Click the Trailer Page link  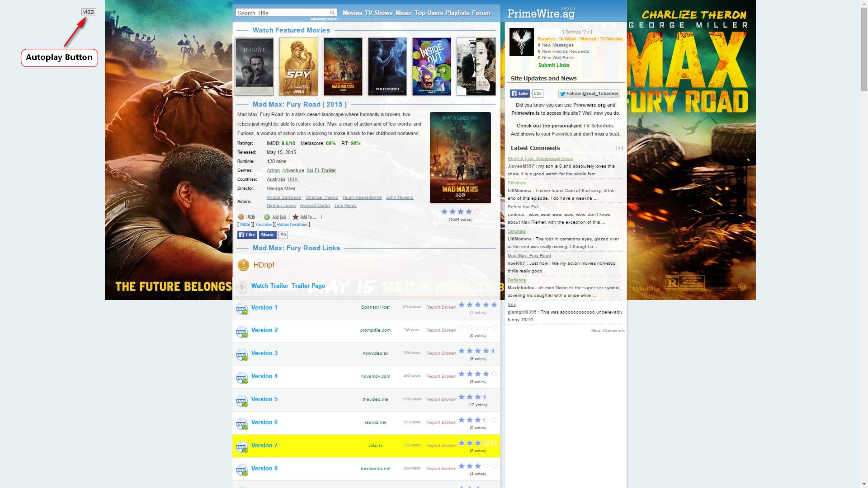308,286
